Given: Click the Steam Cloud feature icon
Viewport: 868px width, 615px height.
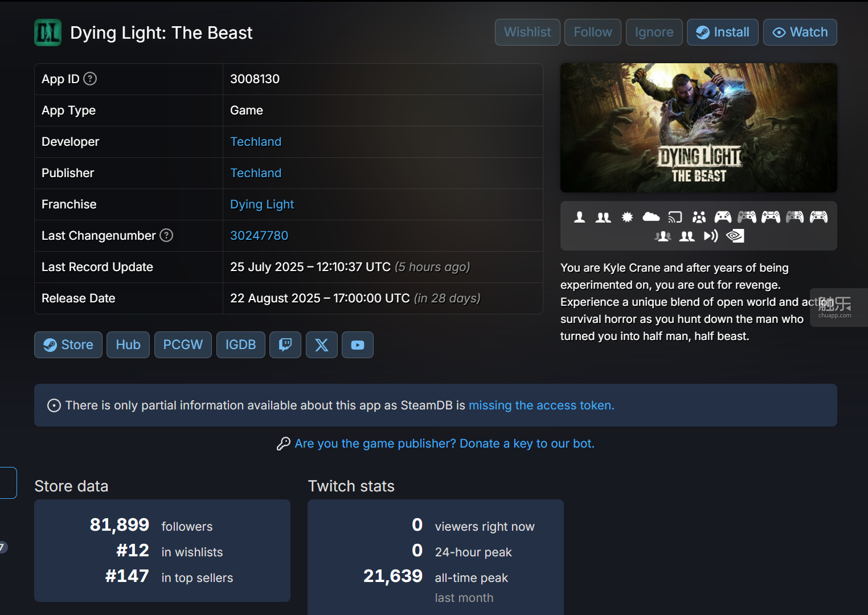Looking at the screenshot, I should pyautogui.click(x=651, y=217).
